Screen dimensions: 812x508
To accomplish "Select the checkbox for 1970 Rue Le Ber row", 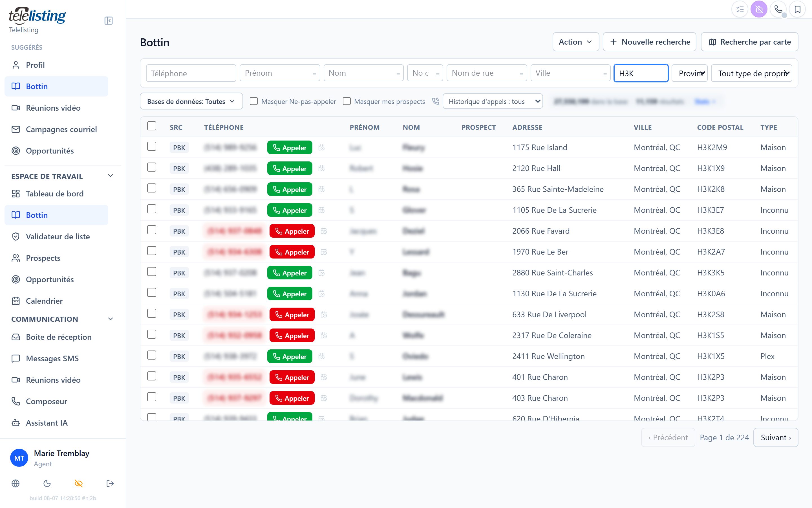I will point(152,251).
